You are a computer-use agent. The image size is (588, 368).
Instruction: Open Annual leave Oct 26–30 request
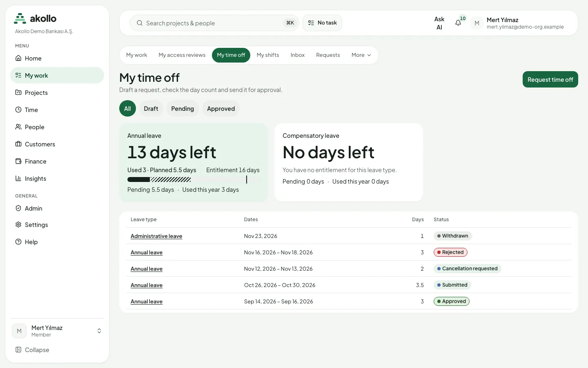click(x=147, y=285)
